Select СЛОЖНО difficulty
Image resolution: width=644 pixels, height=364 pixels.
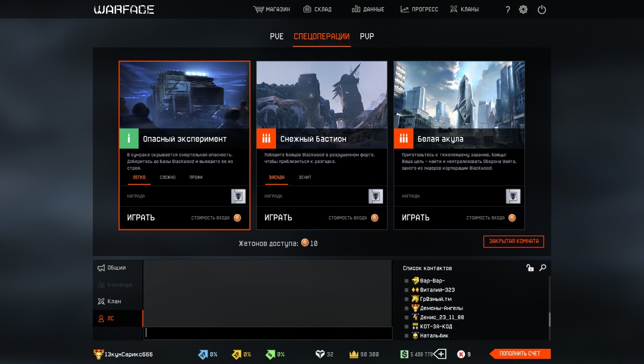(168, 177)
